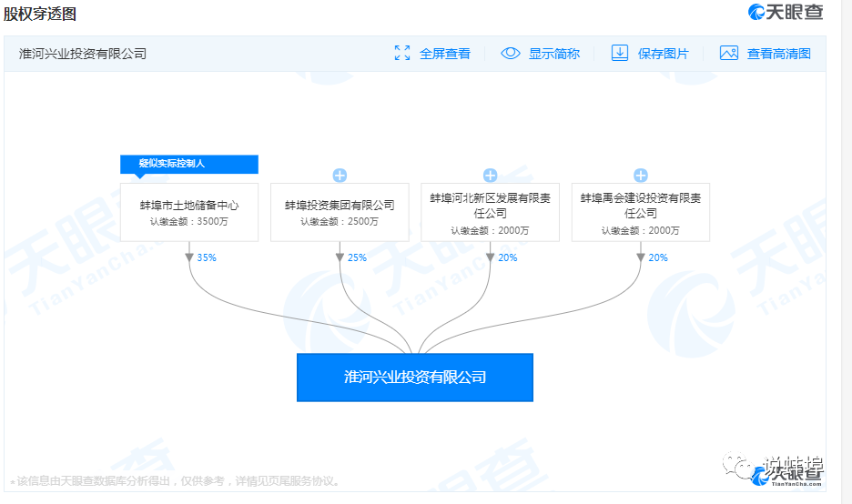Click the download icon to save image

coord(620,53)
